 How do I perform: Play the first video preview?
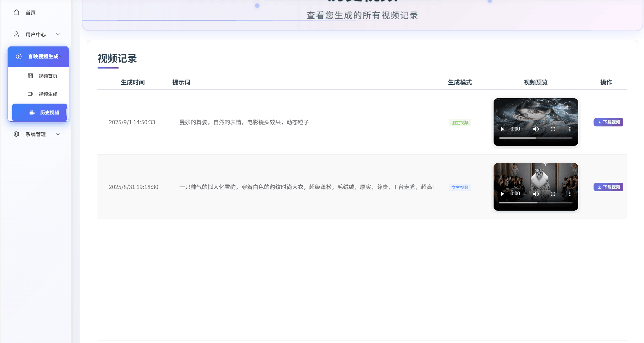coord(502,129)
